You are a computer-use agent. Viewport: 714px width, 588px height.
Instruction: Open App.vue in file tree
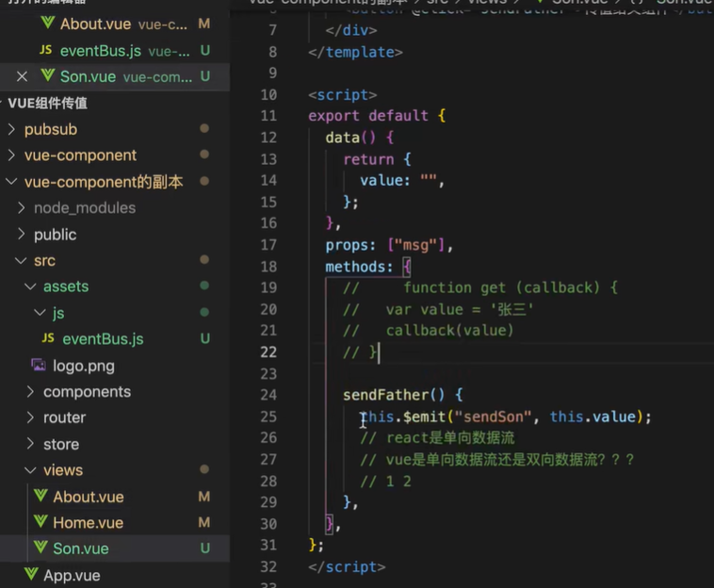coord(72,576)
